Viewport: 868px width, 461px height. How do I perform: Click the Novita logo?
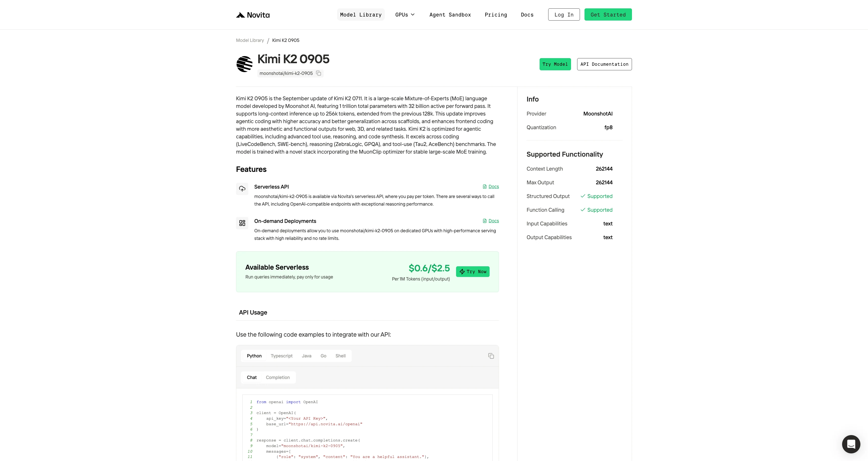[x=253, y=15]
